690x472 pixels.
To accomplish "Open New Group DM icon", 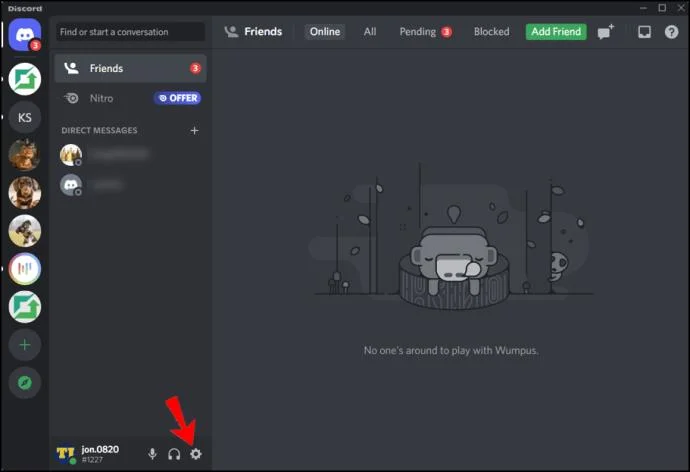I will coord(606,32).
